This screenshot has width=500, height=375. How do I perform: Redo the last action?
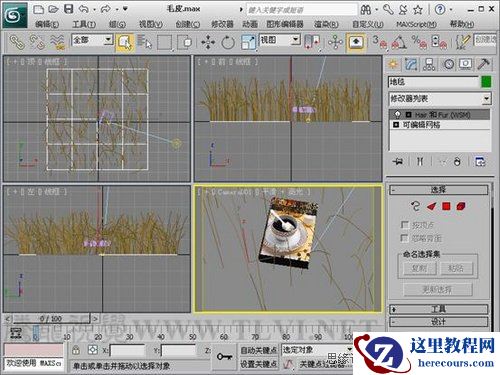106,9
